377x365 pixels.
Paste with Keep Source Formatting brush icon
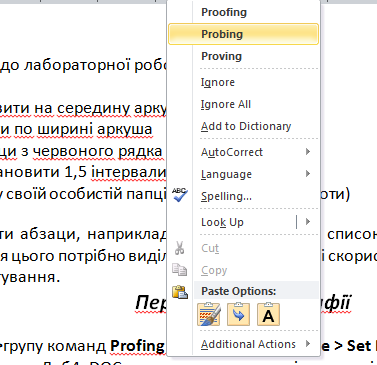[209, 314]
